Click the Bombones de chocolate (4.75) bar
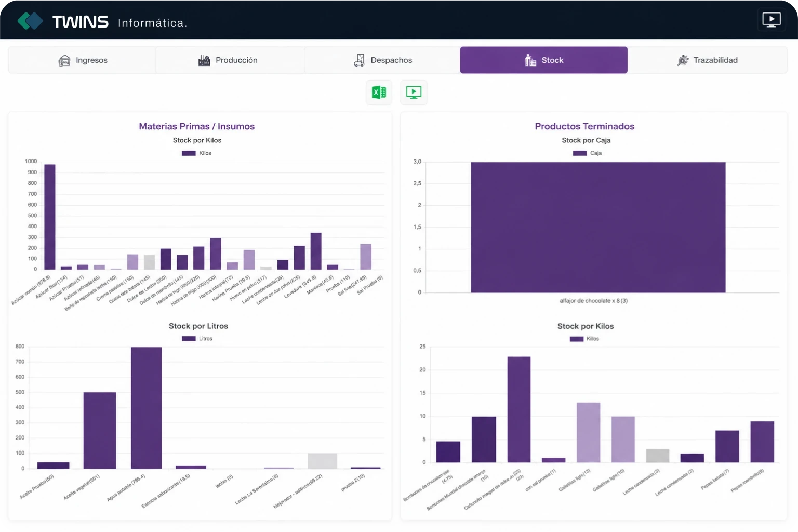The width and height of the screenshot is (798, 532). 448,452
